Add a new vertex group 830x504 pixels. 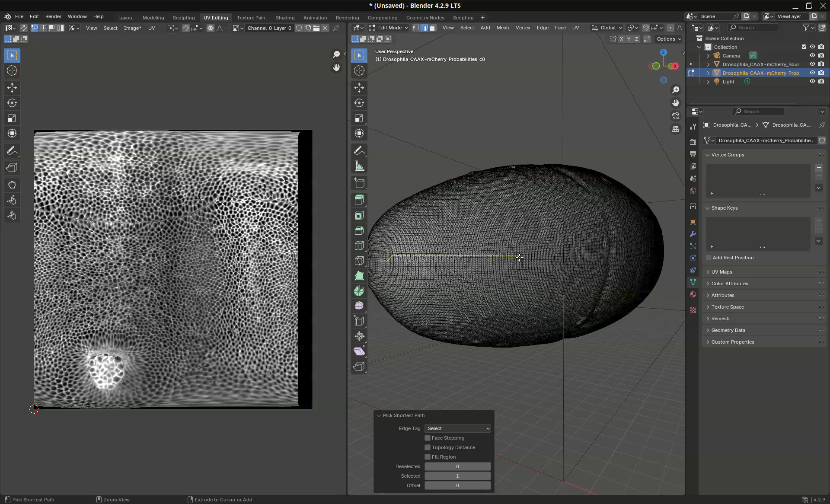coord(818,168)
